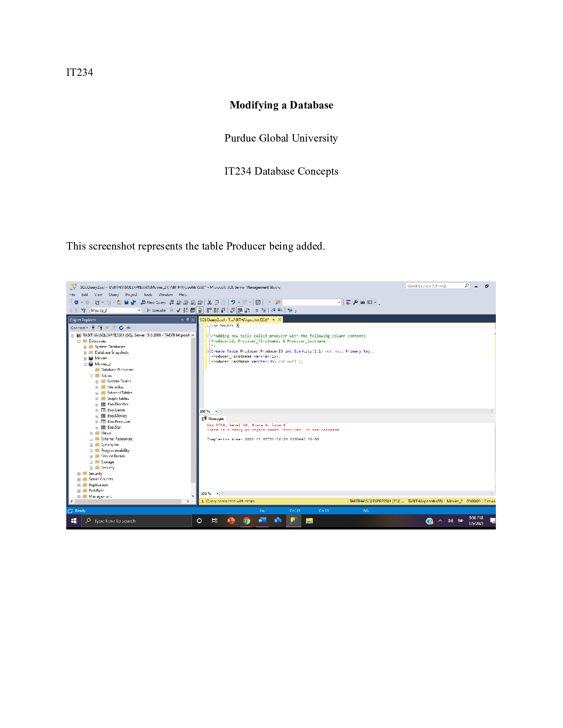
Task: Click the Undo arrow toolbar icon
Action: click(x=233, y=302)
